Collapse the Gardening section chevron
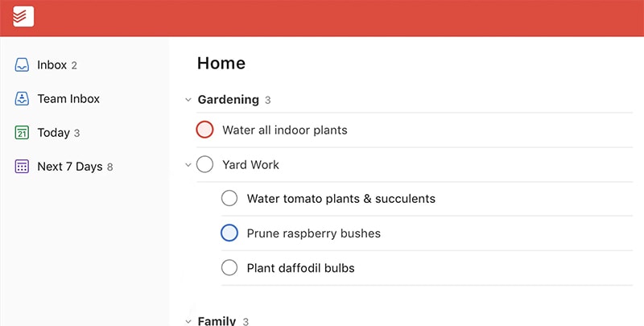The width and height of the screenshot is (644, 326). coord(188,100)
